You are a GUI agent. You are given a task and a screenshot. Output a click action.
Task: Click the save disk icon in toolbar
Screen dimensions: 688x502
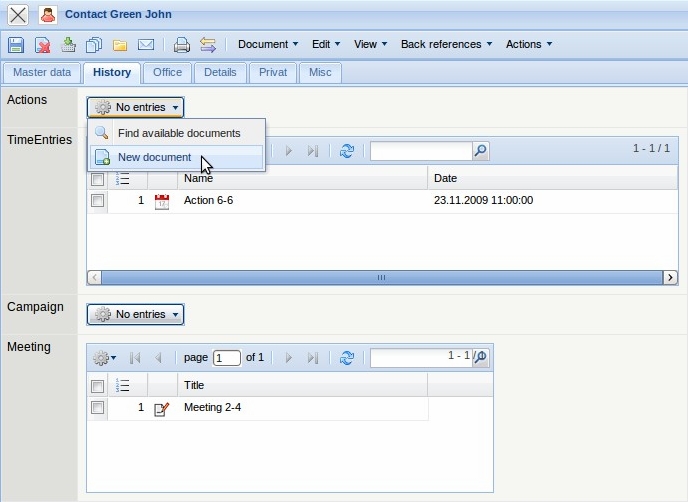tap(16, 44)
